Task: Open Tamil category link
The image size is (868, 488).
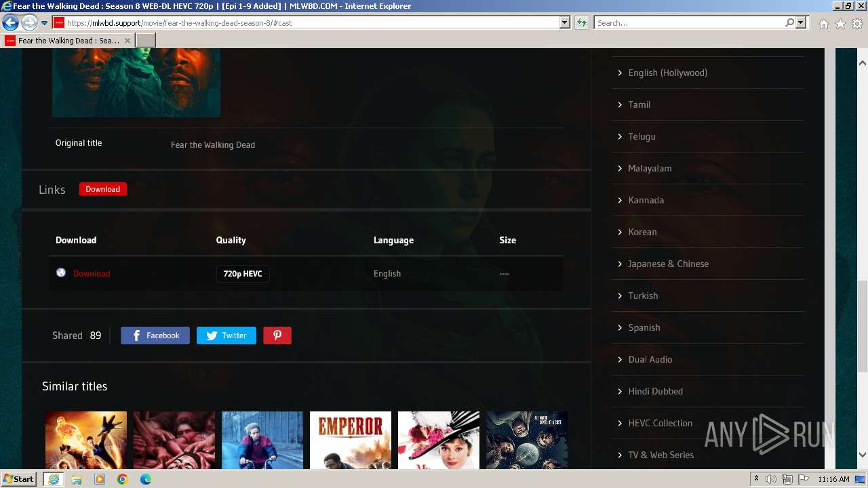Action: (639, 104)
